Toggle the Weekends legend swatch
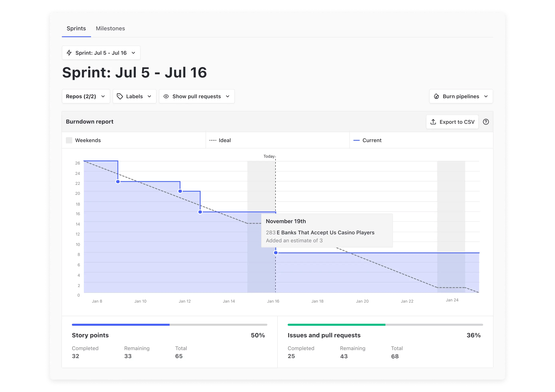 tap(69, 140)
